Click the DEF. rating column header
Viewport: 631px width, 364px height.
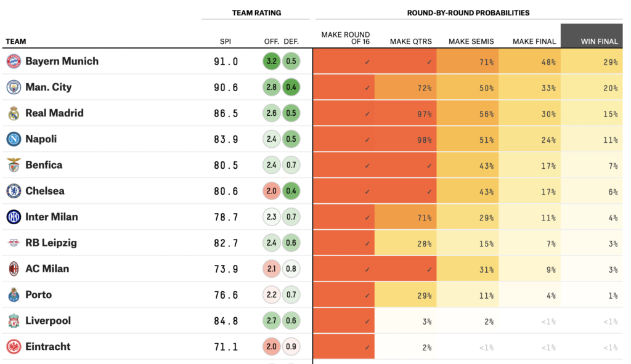coord(291,41)
